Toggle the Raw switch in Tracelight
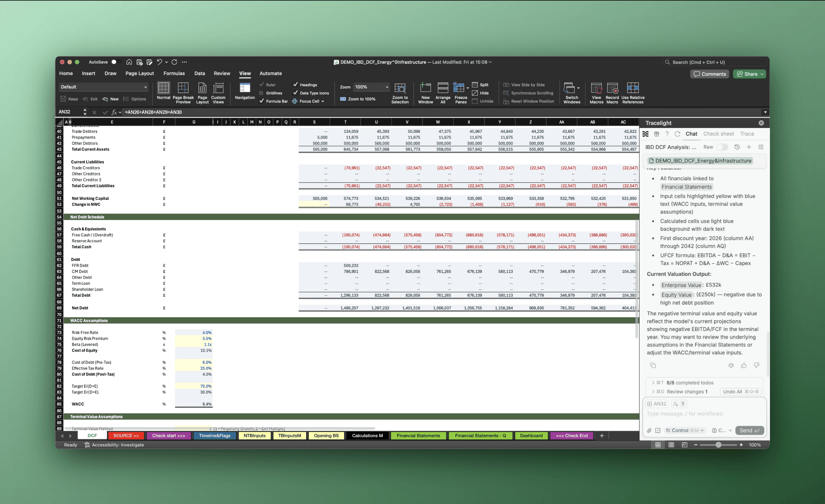The height and width of the screenshot is (504, 825). click(x=722, y=147)
